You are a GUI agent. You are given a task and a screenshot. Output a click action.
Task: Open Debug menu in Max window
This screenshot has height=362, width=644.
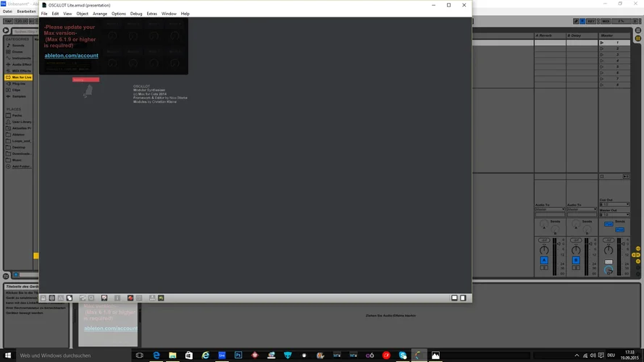[136, 14]
